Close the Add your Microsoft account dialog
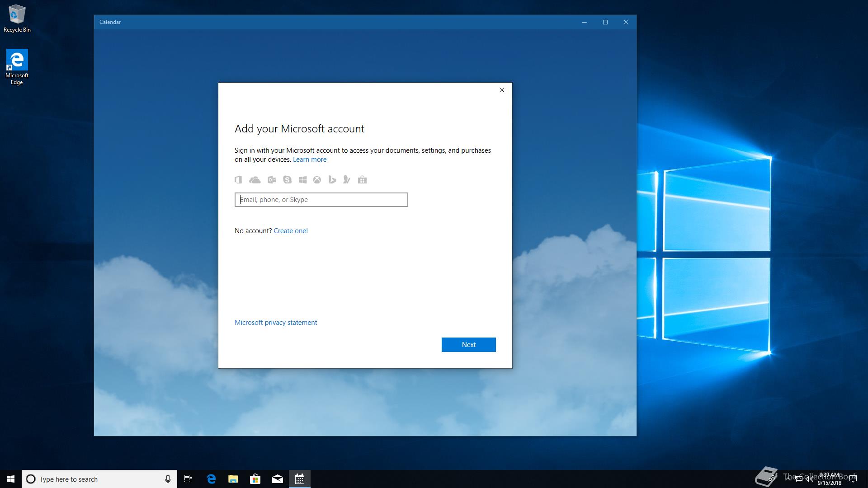Screen dimensions: 868x488 coord(501,90)
